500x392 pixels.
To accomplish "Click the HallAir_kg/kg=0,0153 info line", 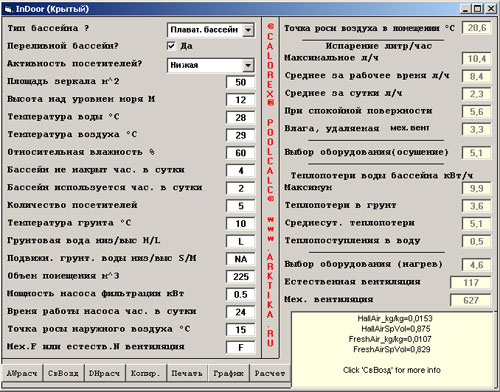I will point(395,318).
